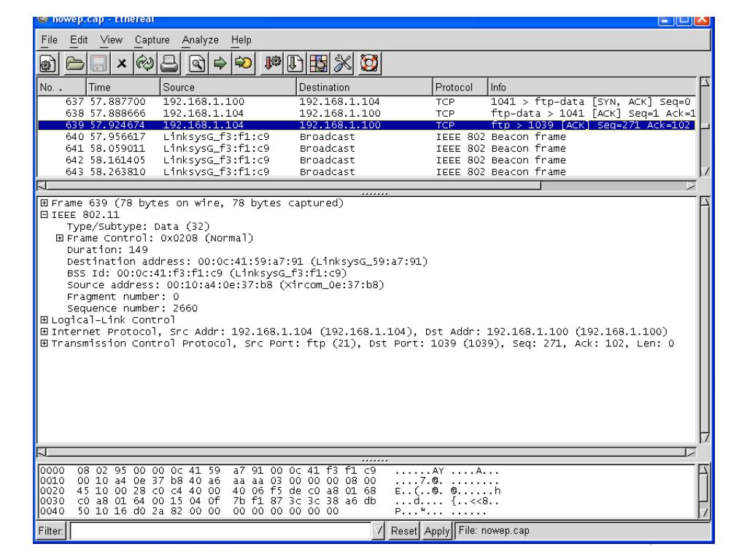747x560 pixels.
Task: Open display filters with the down-arrow page icon
Action: tap(295, 64)
